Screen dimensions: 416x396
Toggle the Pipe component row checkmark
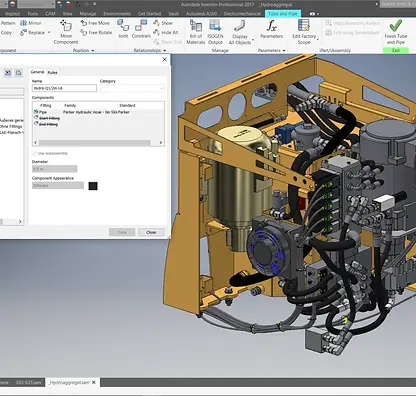(x=36, y=112)
